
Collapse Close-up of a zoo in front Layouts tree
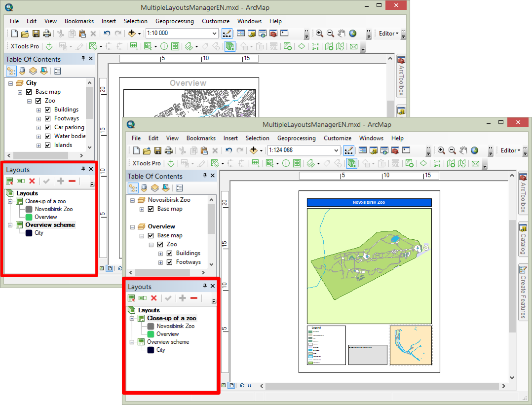(x=132, y=319)
